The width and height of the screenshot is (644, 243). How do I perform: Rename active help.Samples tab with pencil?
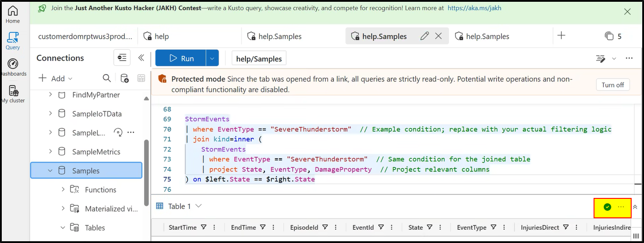point(425,36)
